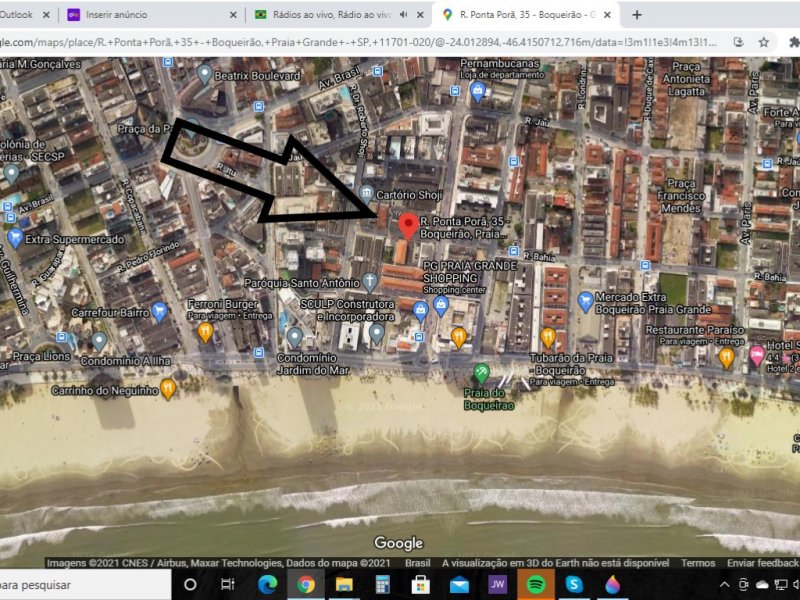Open Spotify from the taskbar

536,585
